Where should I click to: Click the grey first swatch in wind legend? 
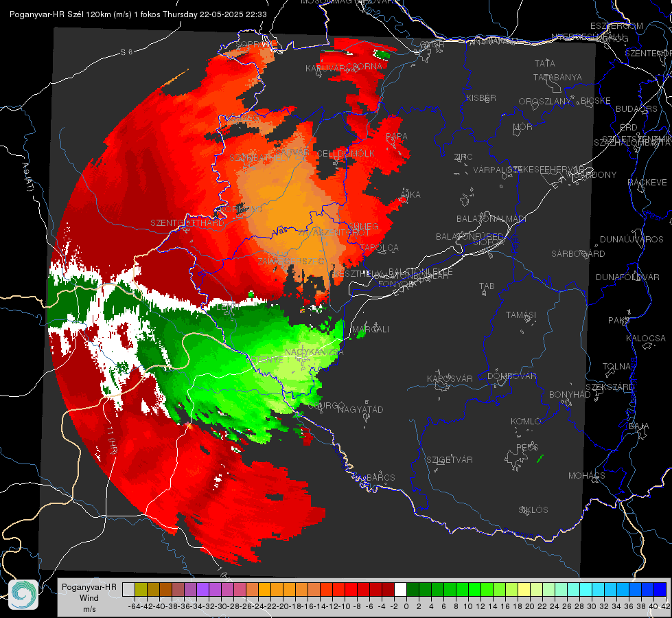128,590
